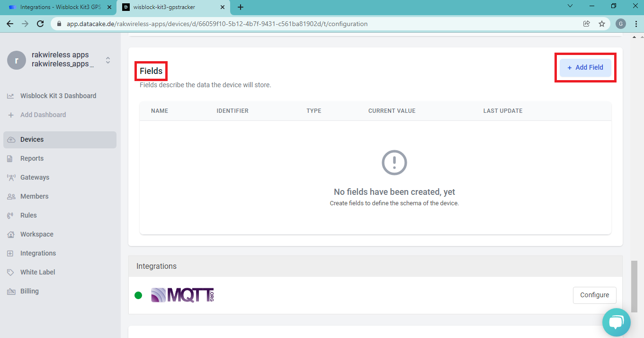
Task: Click the Billing icon in sidebar
Action: click(10, 291)
